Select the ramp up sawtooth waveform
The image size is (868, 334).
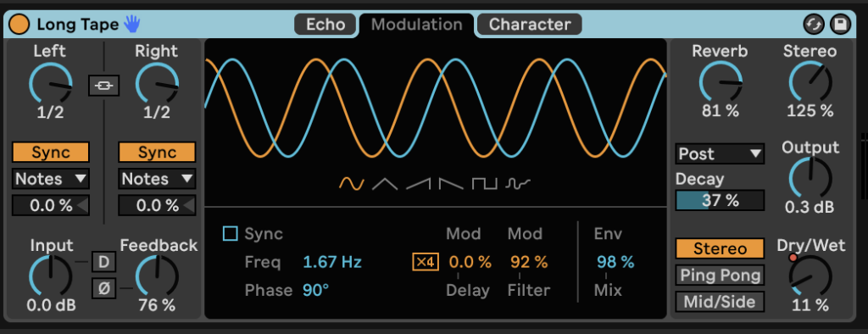click(x=419, y=183)
